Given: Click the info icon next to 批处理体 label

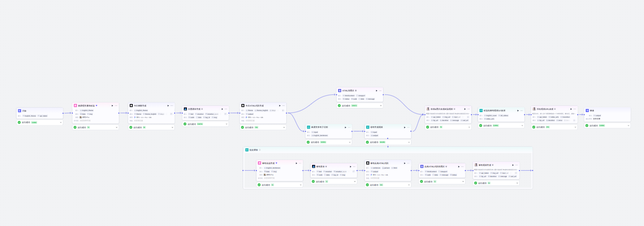Looking at the screenshot, I should pos(260,150).
